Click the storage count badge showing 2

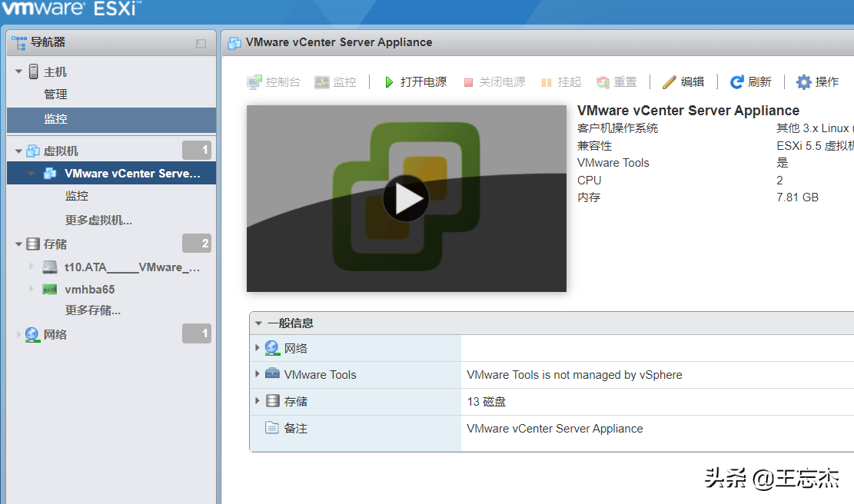click(197, 244)
